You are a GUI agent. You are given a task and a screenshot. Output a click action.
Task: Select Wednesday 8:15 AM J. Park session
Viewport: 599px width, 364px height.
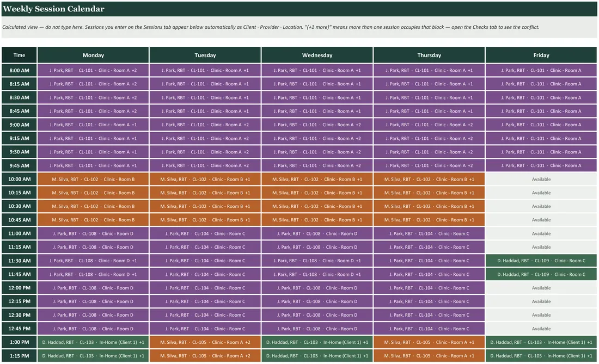tap(317, 84)
